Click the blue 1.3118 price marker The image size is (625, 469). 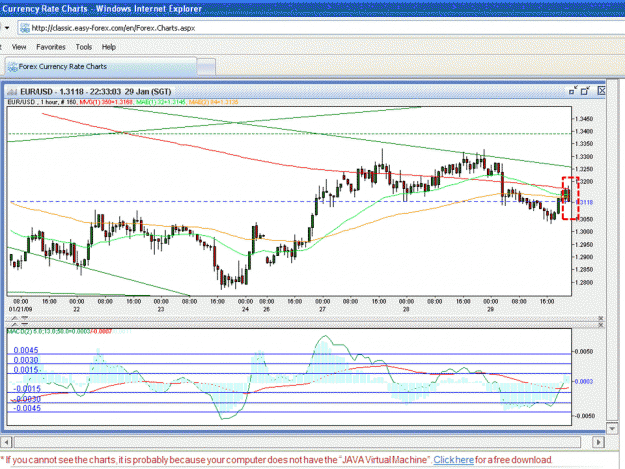click(584, 202)
